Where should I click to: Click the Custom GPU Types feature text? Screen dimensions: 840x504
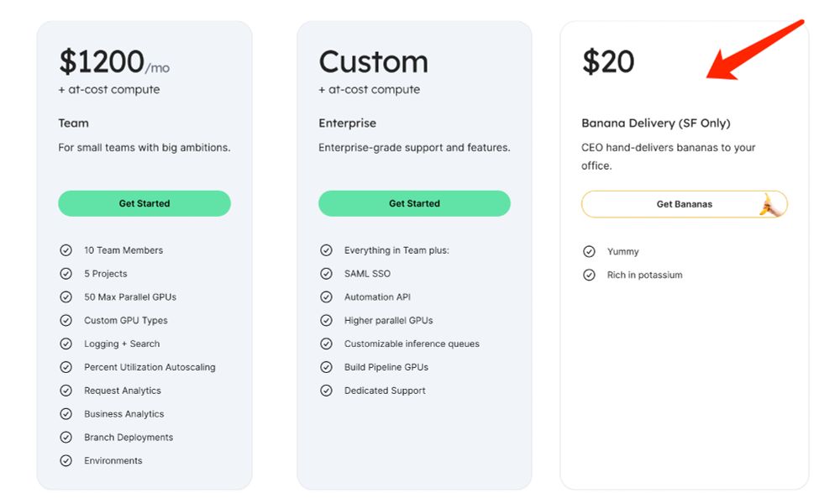coord(126,320)
